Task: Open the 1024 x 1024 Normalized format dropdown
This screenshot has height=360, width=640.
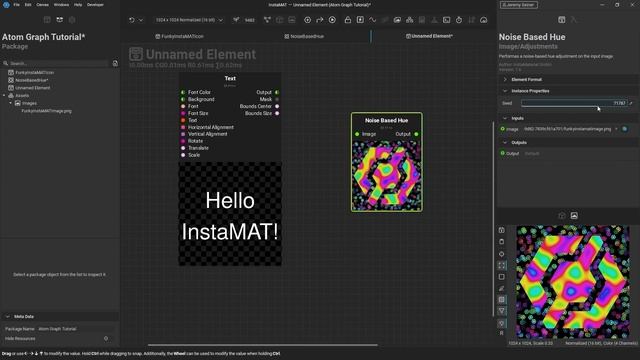Action: click(189, 20)
